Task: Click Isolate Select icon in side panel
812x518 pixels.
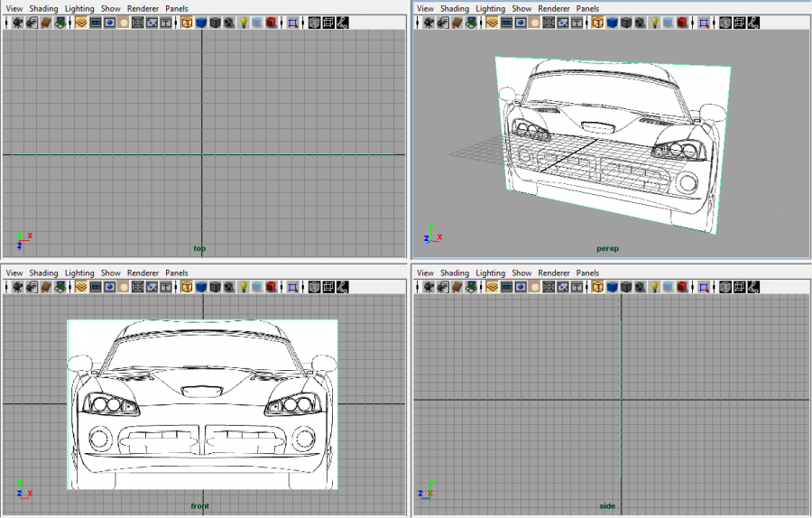Action: (x=703, y=287)
